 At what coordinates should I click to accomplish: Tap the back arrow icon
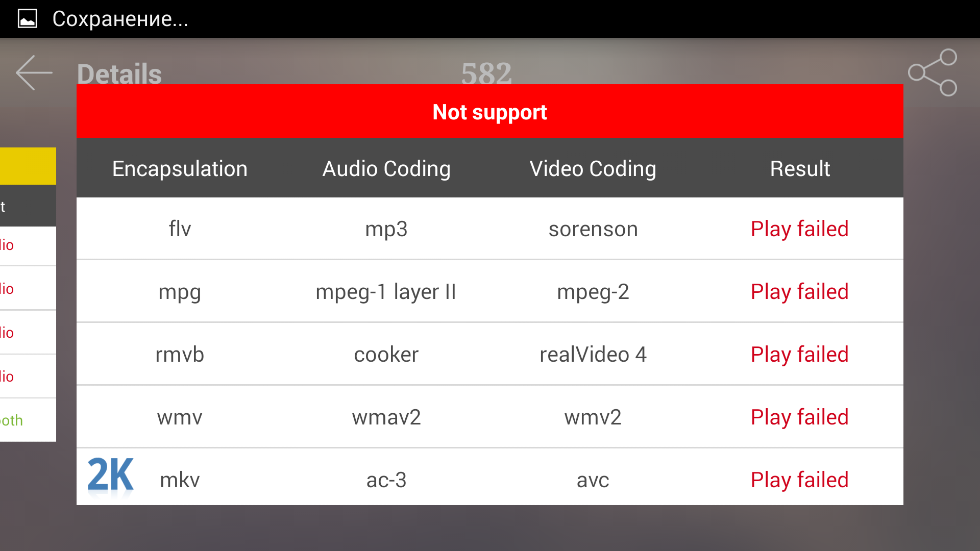[34, 73]
